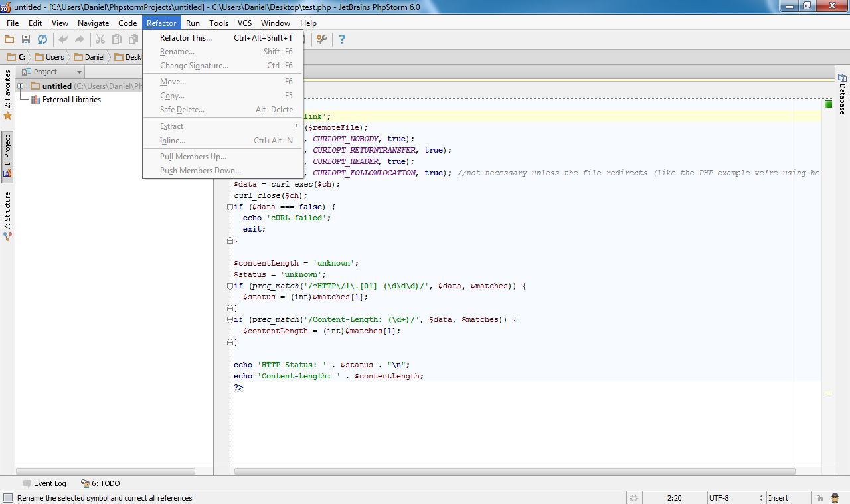
Task: Click the Copy toolbar icon
Action: 117,40
